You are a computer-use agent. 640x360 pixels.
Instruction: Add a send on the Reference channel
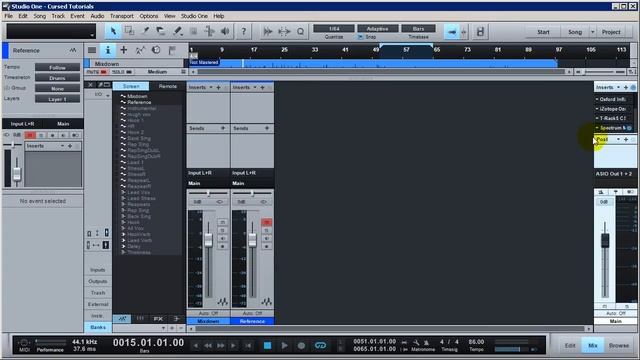pos(267,128)
